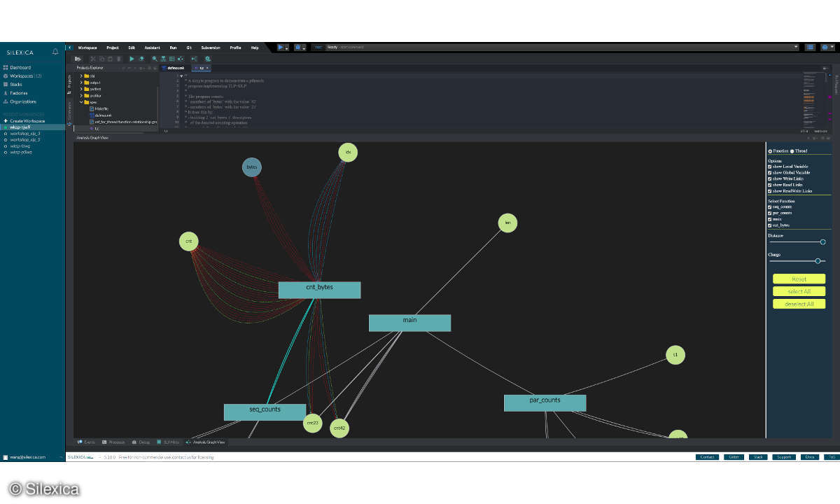This screenshot has height=504, width=840.
Task: Uncheck the cnt_bytes function checkbox
Action: tap(770, 225)
